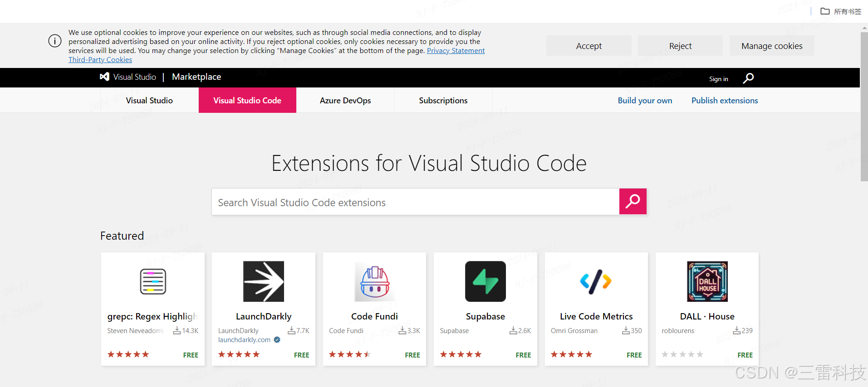Click the LaunchDarkly verified publisher badge
This screenshot has height=387, width=868.
(277, 339)
